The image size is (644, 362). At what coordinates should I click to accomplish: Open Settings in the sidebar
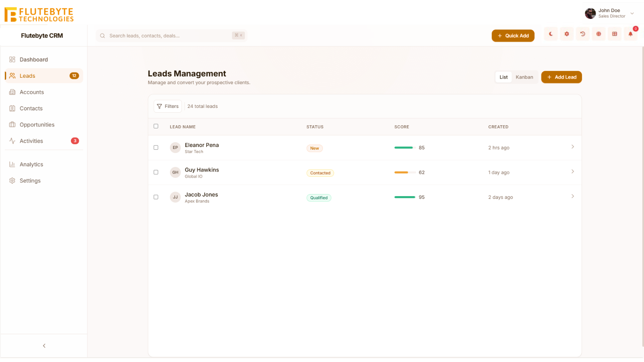(44, 181)
